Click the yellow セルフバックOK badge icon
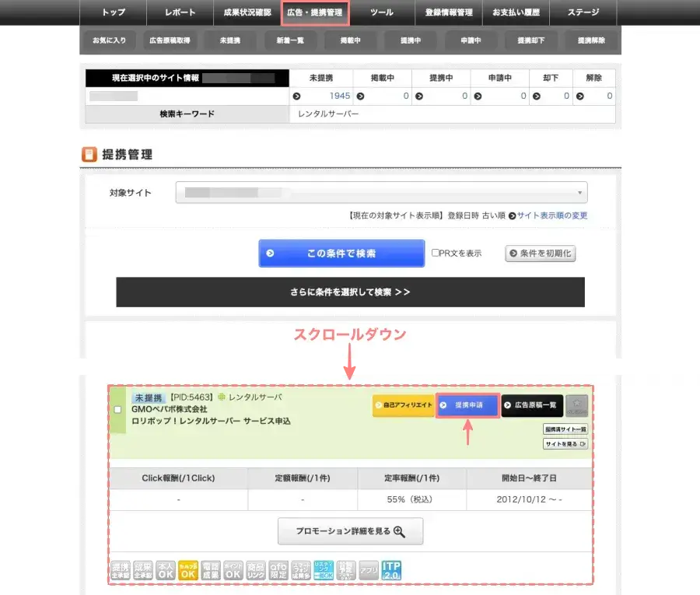Viewport: 700px width, 595px height. coord(187,571)
